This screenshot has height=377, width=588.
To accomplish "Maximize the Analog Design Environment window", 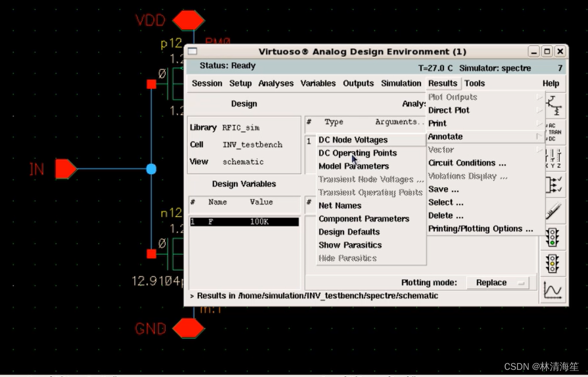I will coord(547,51).
